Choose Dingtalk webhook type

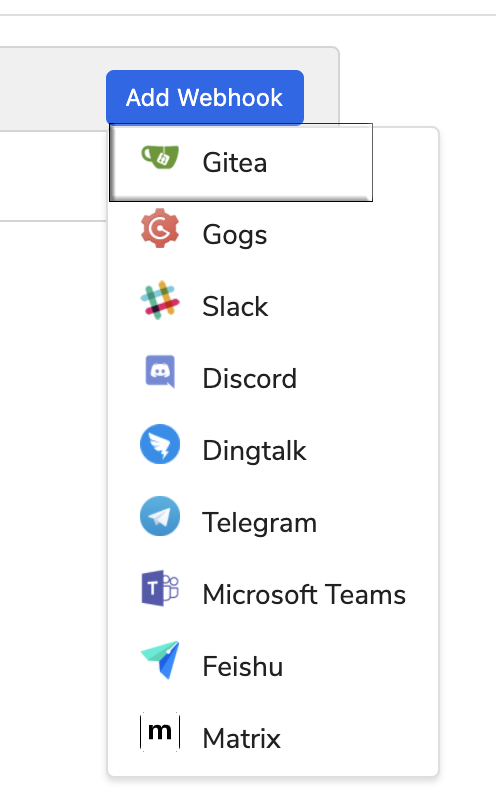click(273, 450)
